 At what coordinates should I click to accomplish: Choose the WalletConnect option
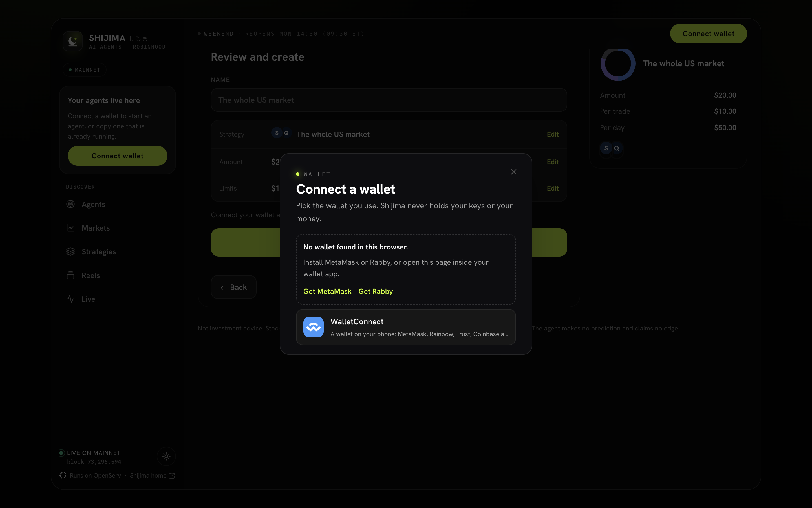coord(406,327)
